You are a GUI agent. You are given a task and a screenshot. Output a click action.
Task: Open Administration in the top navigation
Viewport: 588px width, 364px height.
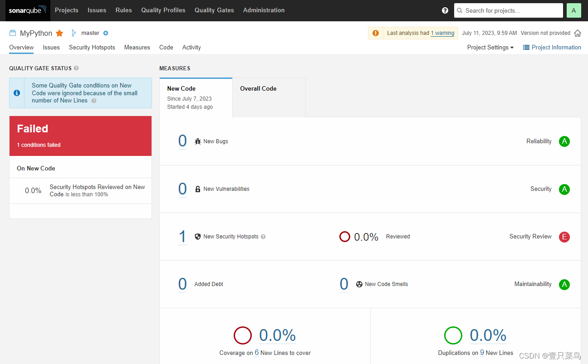click(x=264, y=10)
